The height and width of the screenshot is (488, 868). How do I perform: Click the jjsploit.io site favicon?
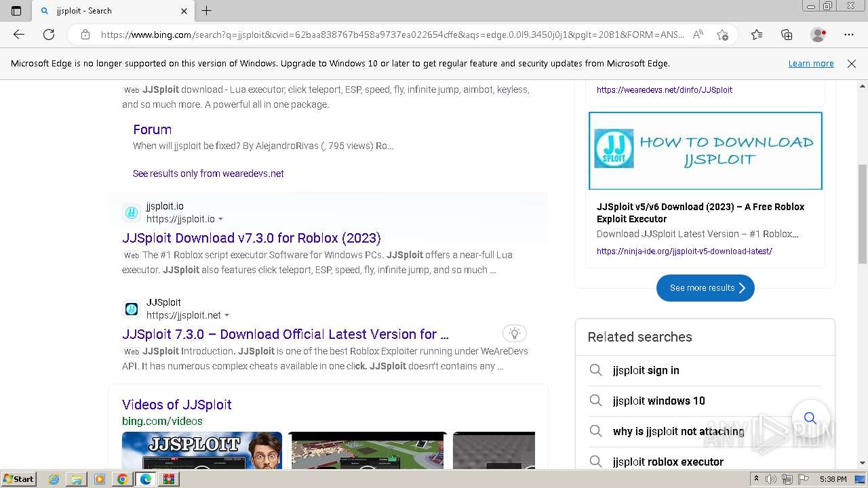(132, 213)
